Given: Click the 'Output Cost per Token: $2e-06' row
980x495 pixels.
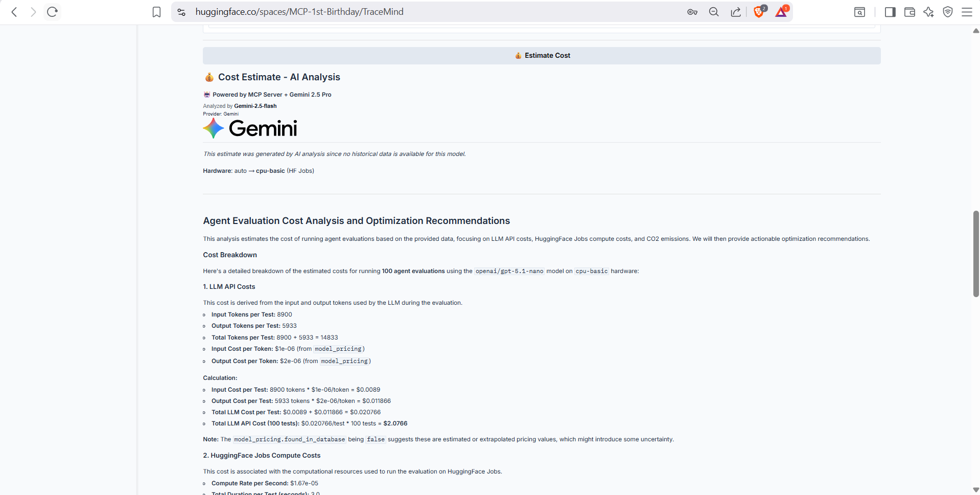Looking at the screenshot, I should 291,361.
